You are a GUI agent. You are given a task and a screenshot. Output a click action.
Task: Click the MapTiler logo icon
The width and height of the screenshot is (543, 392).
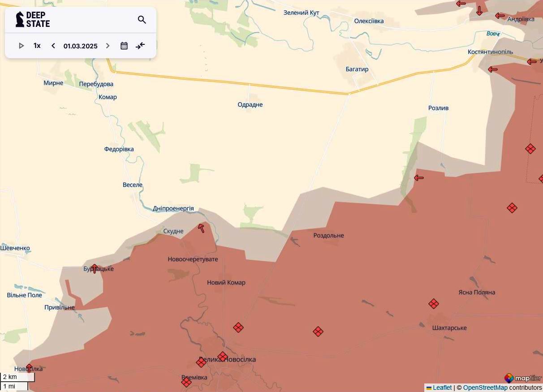point(509,378)
